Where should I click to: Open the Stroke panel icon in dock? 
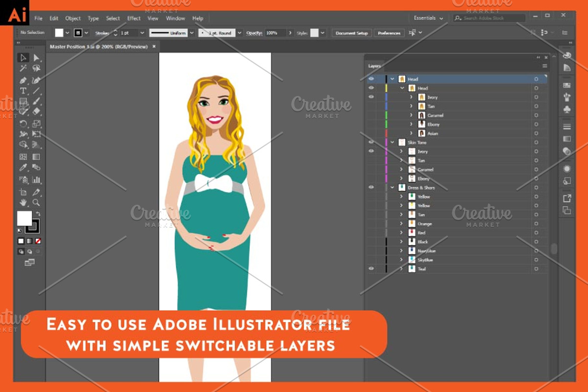(567, 126)
